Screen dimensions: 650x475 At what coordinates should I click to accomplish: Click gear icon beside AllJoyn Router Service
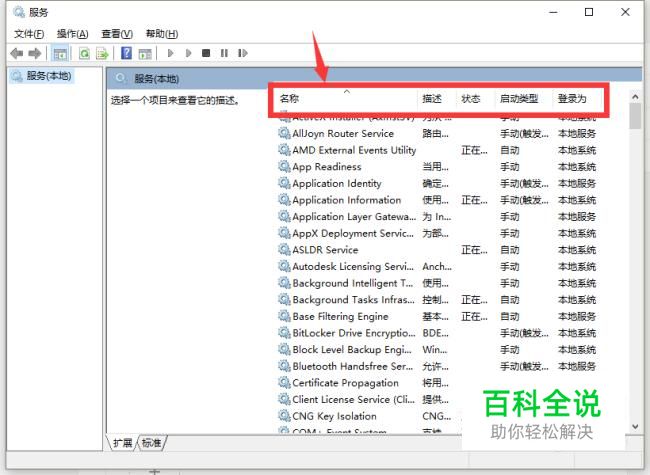click(x=284, y=133)
